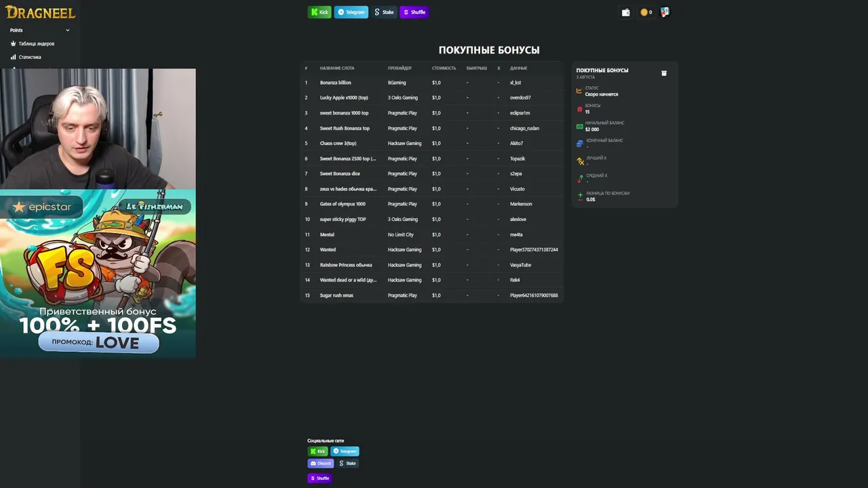Click the red gift icon next to Бонусы
Viewport: 868px width, 488px height.
pyautogui.click(x=579, y=108)
